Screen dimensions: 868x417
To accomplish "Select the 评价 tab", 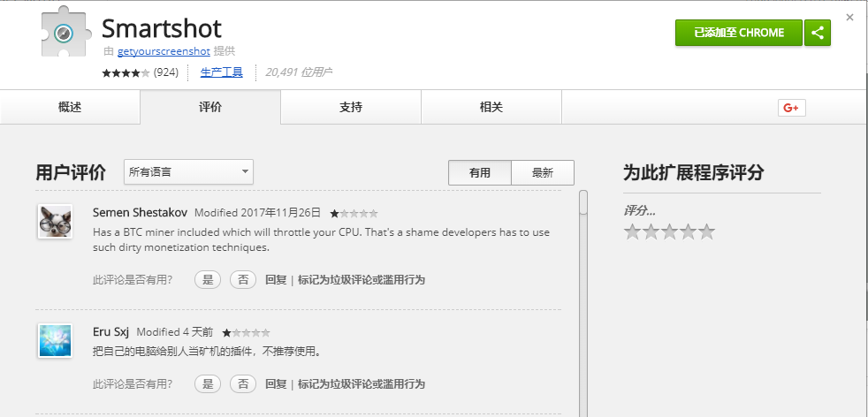I will (x=210, y=107).
